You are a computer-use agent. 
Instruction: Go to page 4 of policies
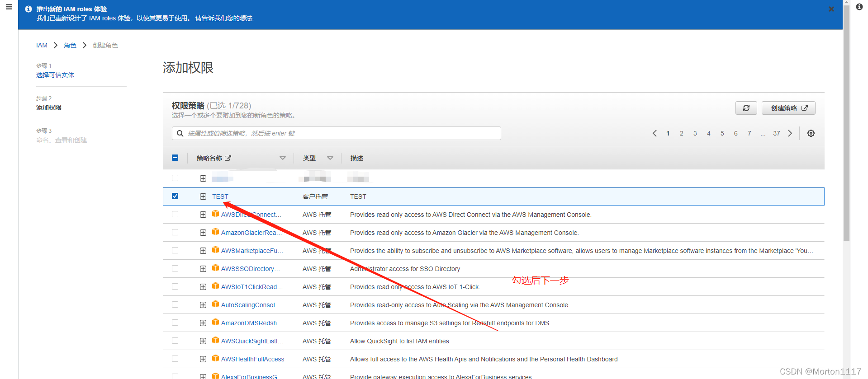[x=708, y=133]
